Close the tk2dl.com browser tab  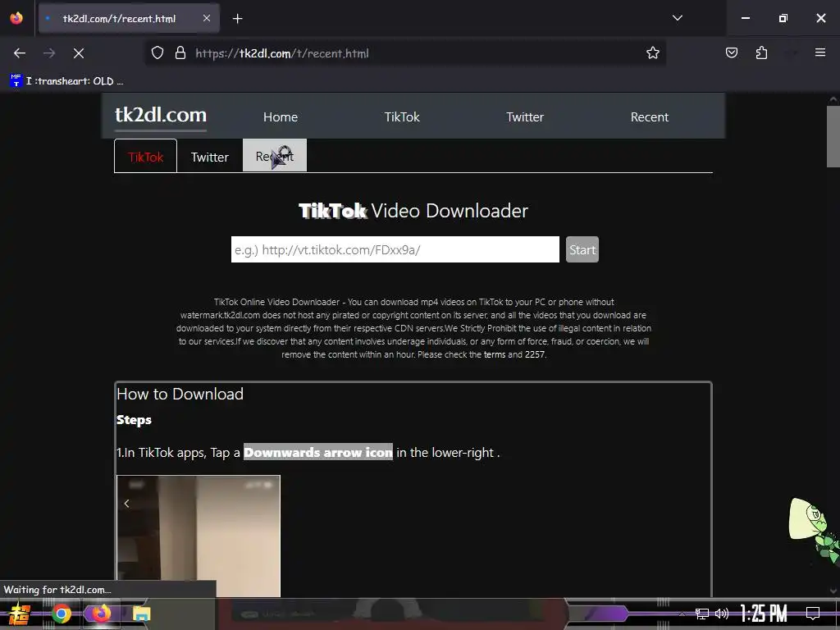click(207, 18)
